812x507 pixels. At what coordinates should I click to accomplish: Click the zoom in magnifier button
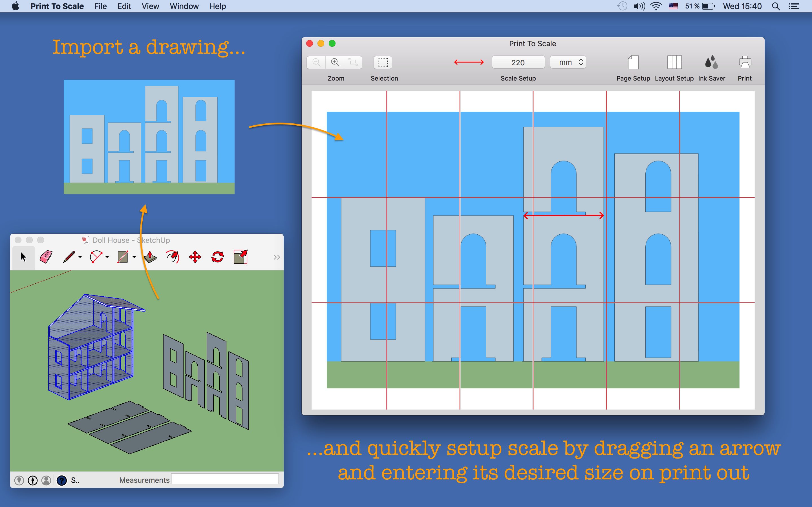pyautogui.click(x=335, y=62)
